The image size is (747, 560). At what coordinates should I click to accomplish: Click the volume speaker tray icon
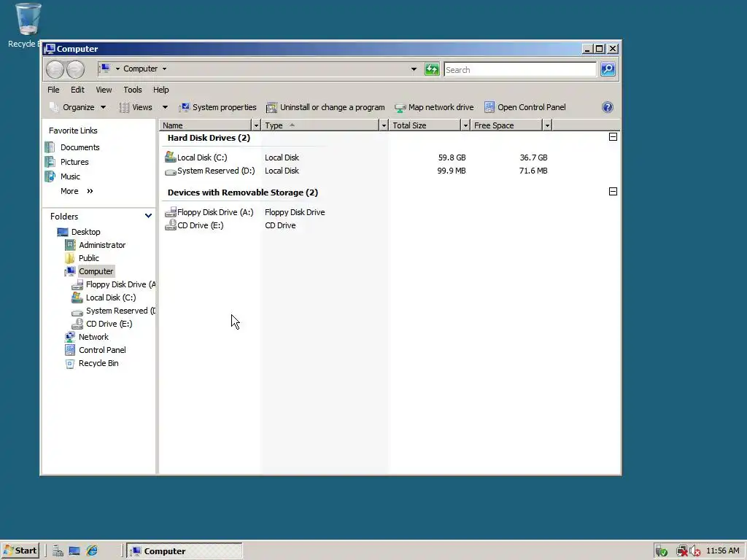click(694, 551)
